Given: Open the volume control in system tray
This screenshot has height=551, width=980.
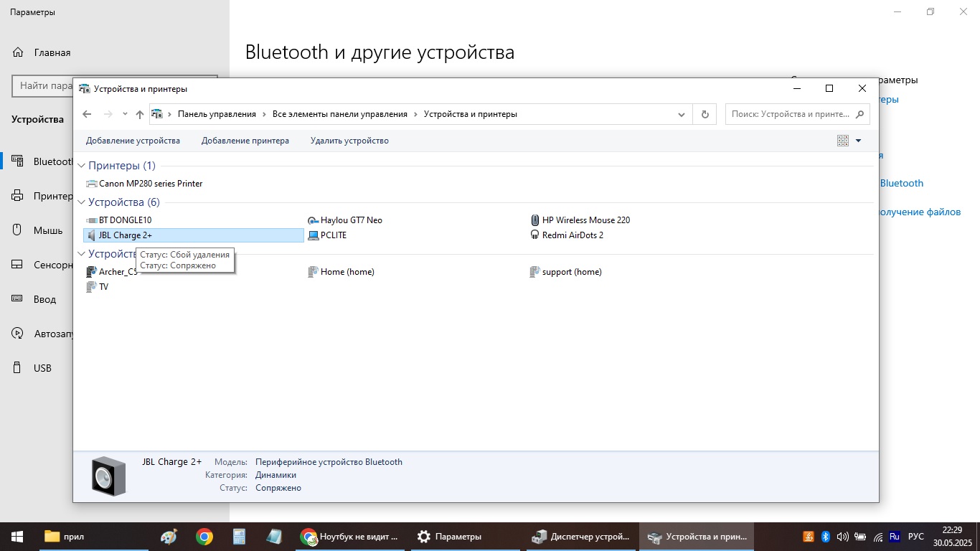Looking at the screenshot, I should coord(842,537).
